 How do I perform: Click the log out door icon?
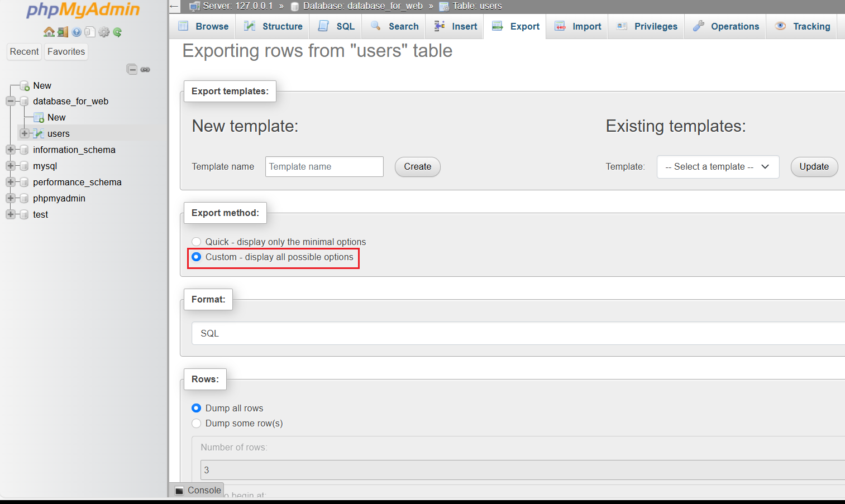[63, 32]
